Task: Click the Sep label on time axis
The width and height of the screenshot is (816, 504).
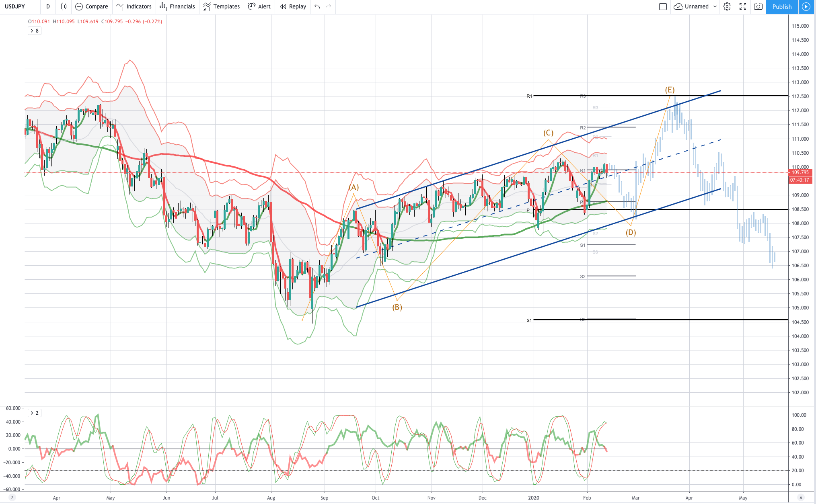Action: [325, 498]
